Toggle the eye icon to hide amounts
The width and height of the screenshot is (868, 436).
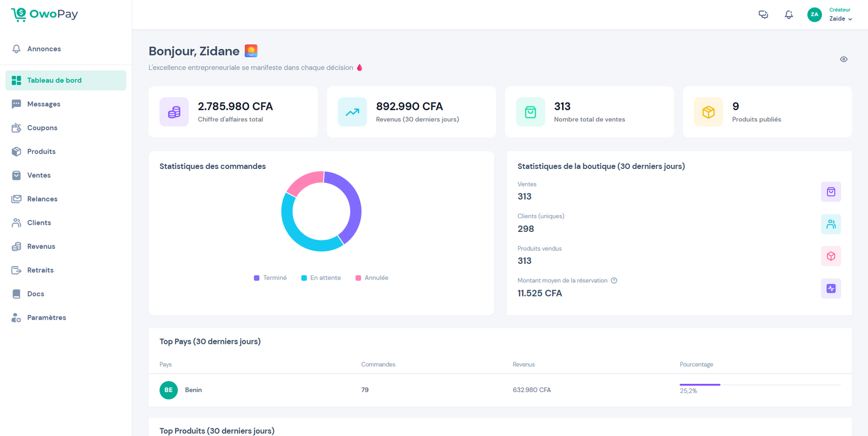coord(844,59)
